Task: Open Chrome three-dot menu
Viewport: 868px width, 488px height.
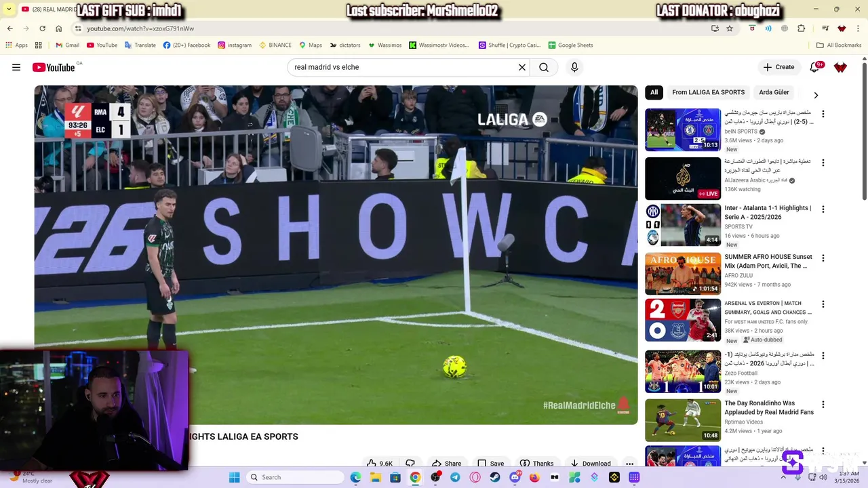Action: coord(858,28)
